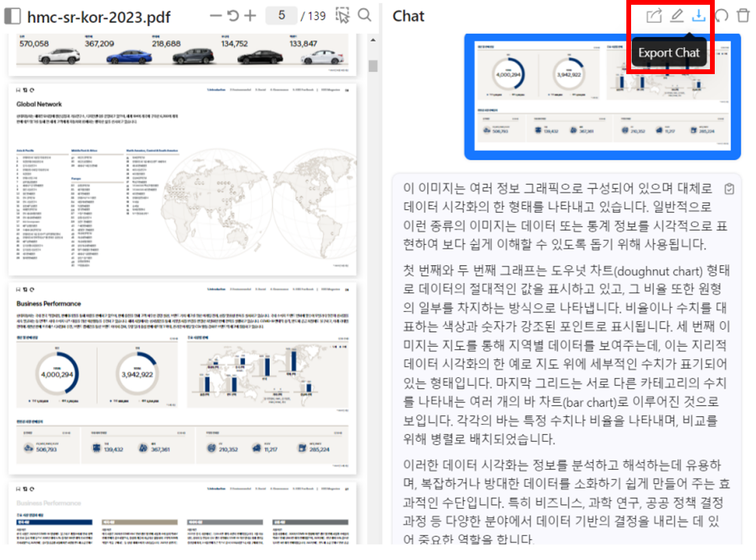Click the hmc-sr-kor-2023.pdf file name
Image resolution: width=756 pixels, height=560 pixels.
[99, 17]
